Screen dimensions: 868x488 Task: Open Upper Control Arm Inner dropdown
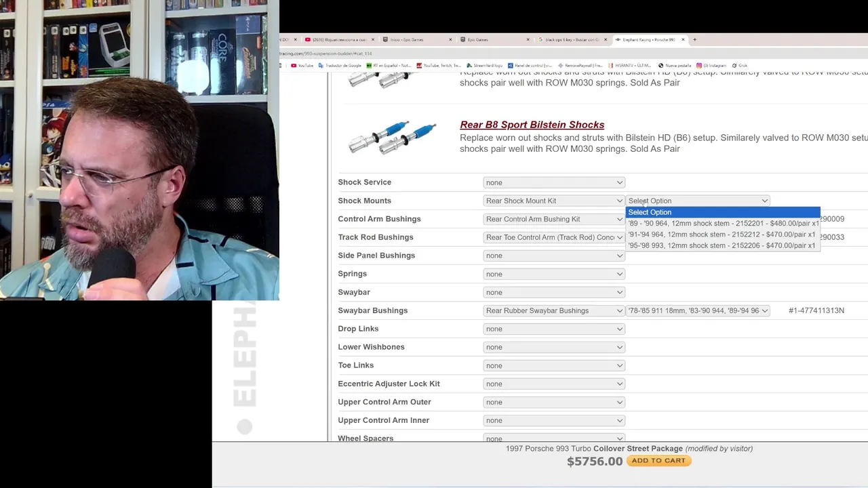pos(553,420)
